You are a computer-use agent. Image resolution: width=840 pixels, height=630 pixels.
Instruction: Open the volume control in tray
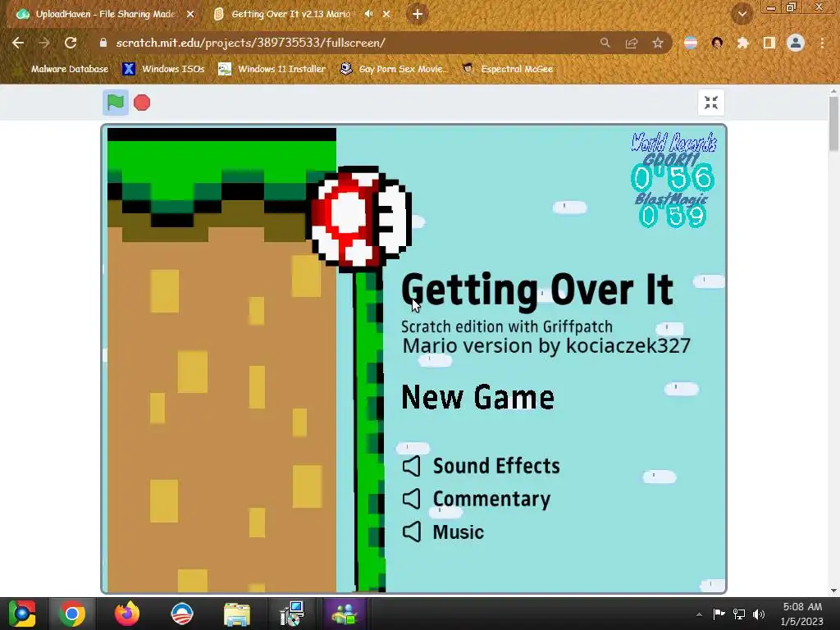[759, 614]
